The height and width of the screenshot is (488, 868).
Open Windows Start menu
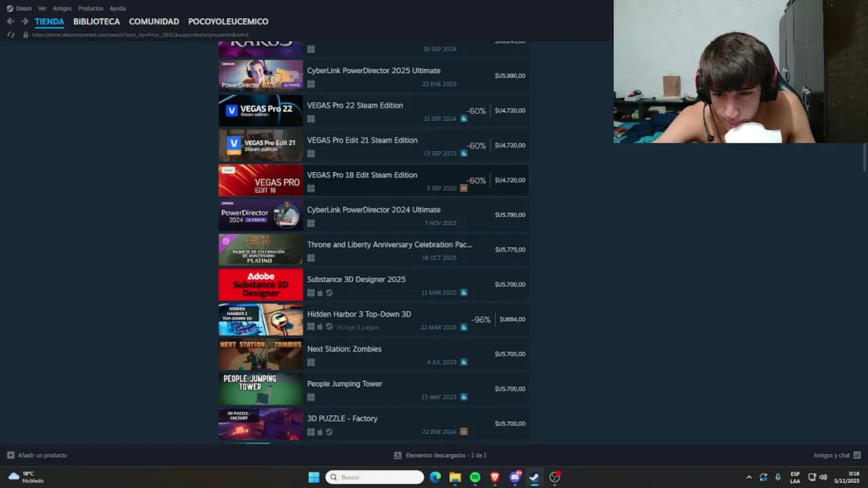(x=314, y=477)
